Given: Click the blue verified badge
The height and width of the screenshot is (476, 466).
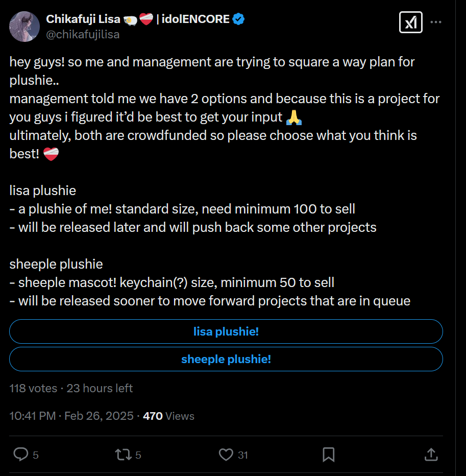Looking at the screenshot, I should pos(238,19).
